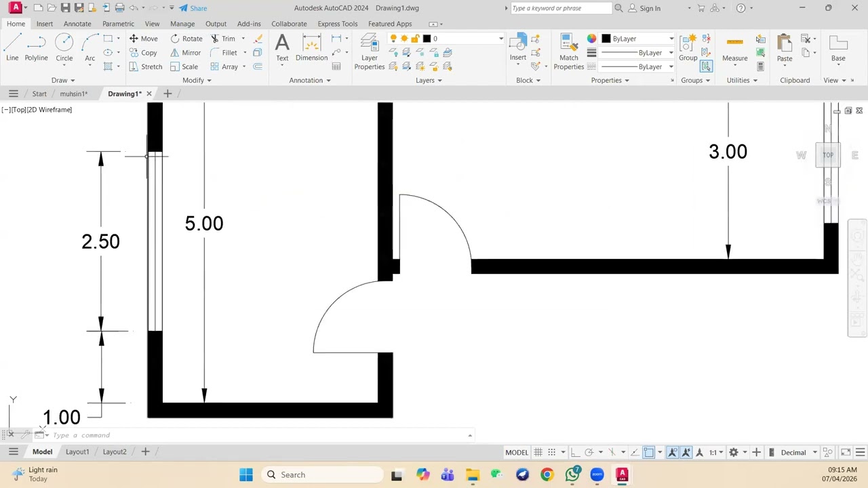This screenshot has height=488, width=868.
Task: Open the Start file tab
Action: click(x=39, y=94)
